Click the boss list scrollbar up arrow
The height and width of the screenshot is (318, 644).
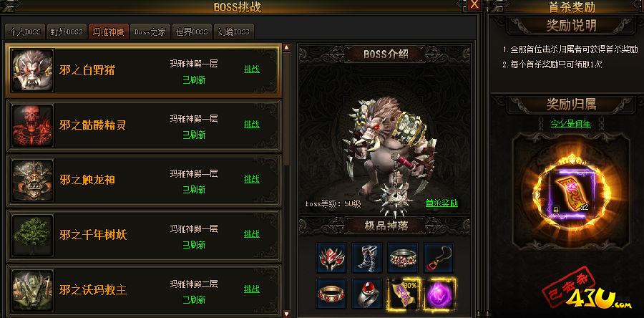click(x=286, y=47)
